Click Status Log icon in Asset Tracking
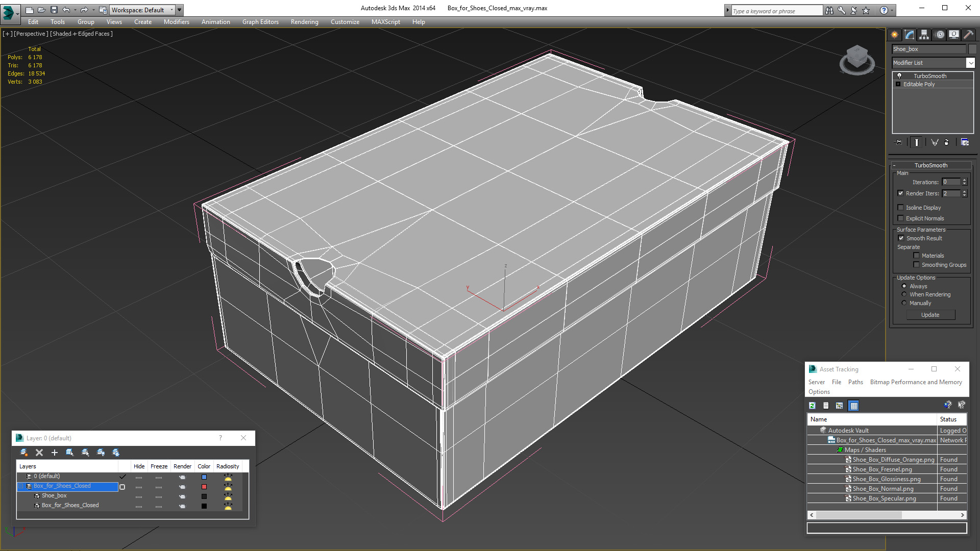This screenshot has width=980, height=551. [x=826, y=406]
